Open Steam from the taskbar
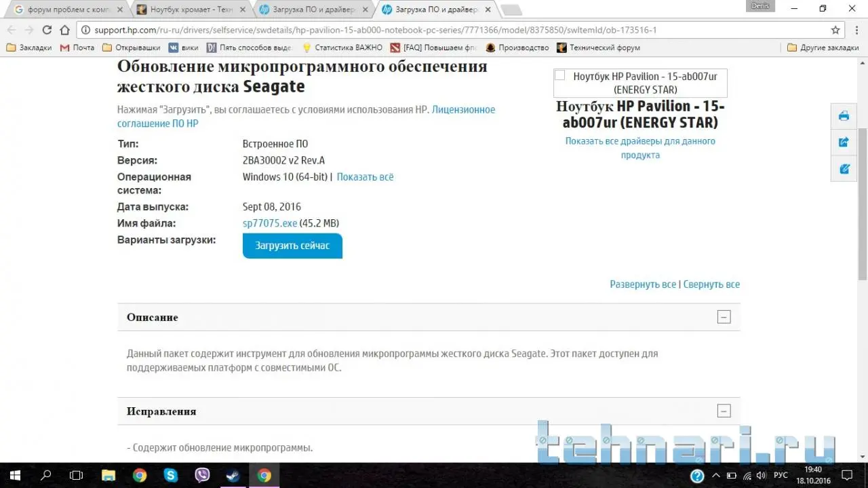This screenshot has width=868, height=488. click(x=233, y=475)
